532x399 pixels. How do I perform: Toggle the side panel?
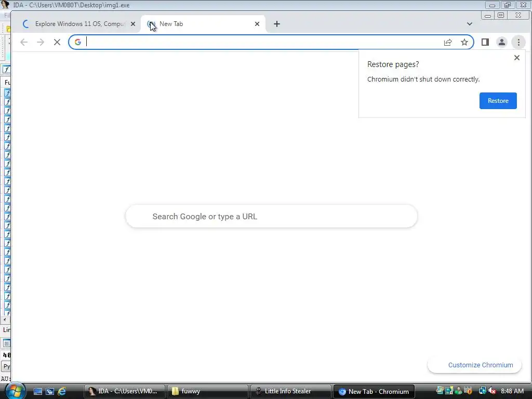coord(485,42)
